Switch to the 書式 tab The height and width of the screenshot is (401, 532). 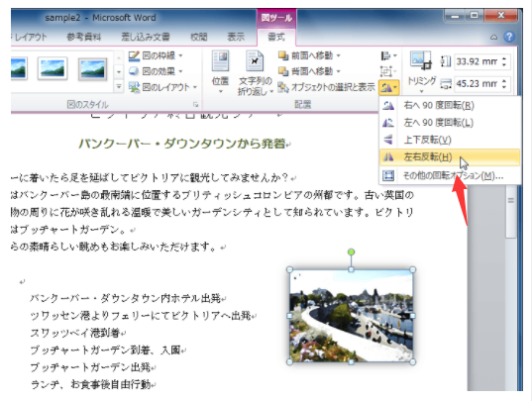pyautogui.click(x=276, y=37)
